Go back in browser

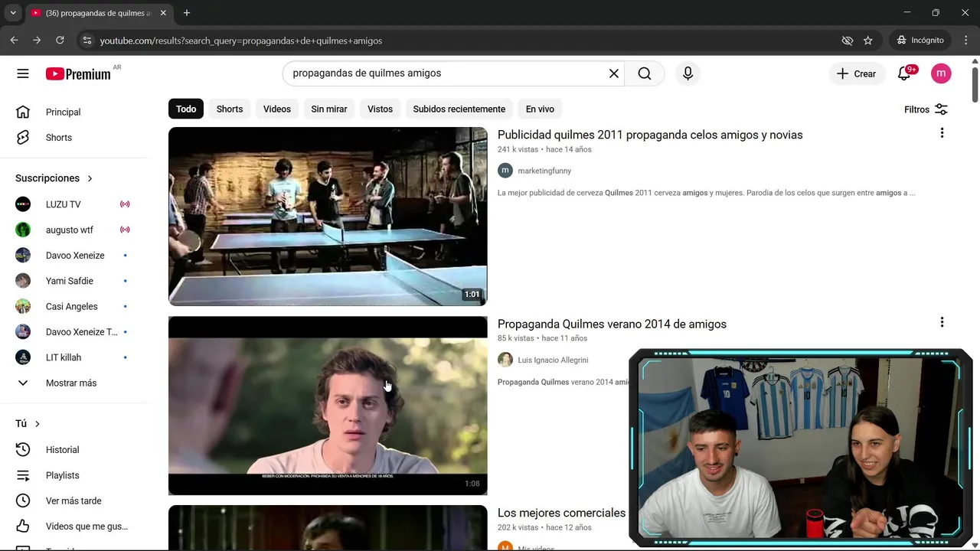[14, 41]
